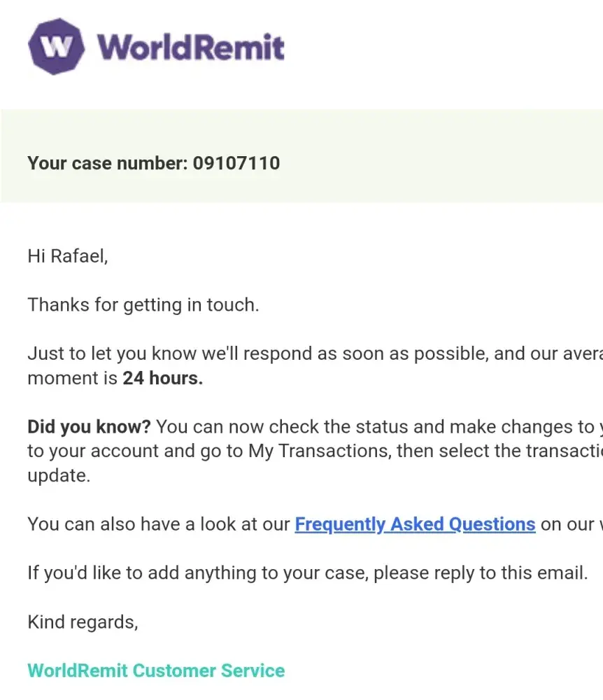
Task: Click 'please reply to this email' text
Action: pos(480,573)
